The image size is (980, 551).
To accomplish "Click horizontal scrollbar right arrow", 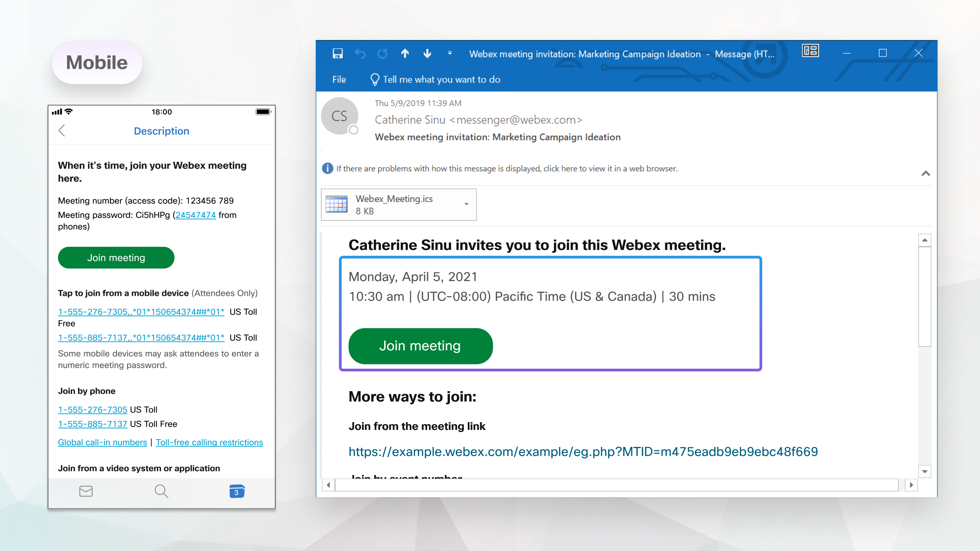I will coord(911,485).
